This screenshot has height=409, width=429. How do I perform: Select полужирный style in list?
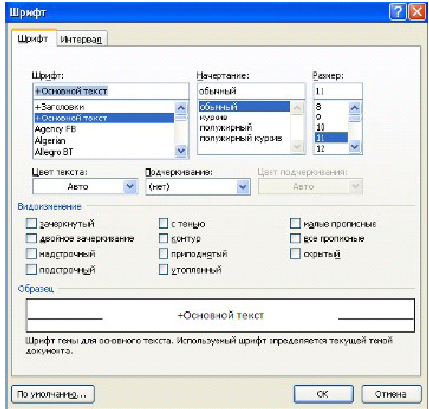(x=244, y=128)
